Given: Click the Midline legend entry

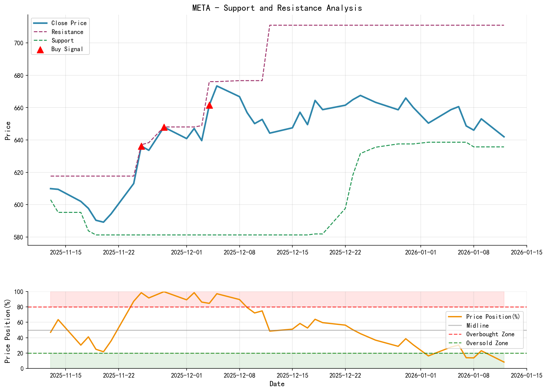Looking at the screenshot, I should click(472, 326).
